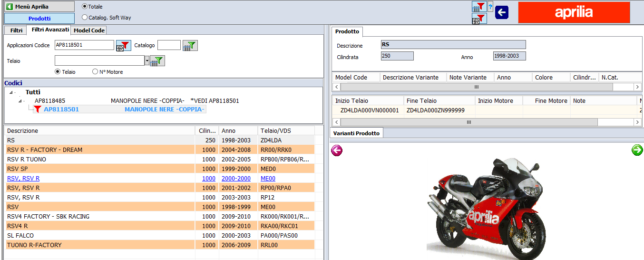Switch to the Prodotto tab
This screenshot has height=260, width=644.
click(347, 31)
